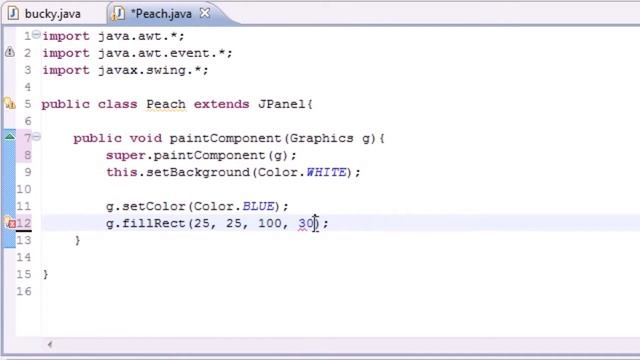Collapse the import block at line 1
This screenshot has width=640, height=360.
36,35
